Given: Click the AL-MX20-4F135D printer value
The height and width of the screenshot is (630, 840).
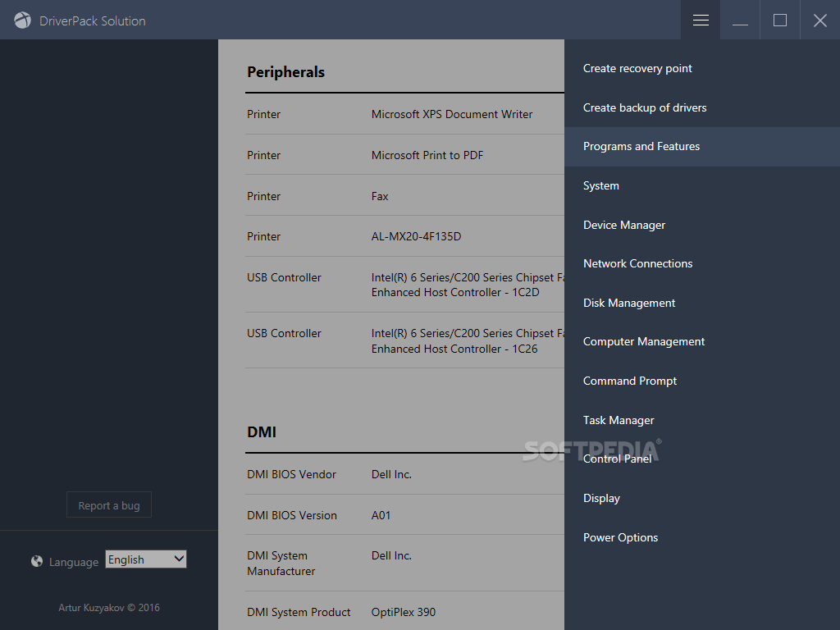Looking at the screenshot, I should tap(416, 236).
